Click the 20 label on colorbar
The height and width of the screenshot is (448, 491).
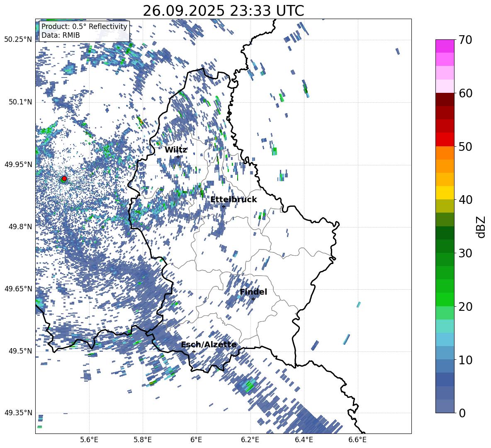click(x=465, y=307)
